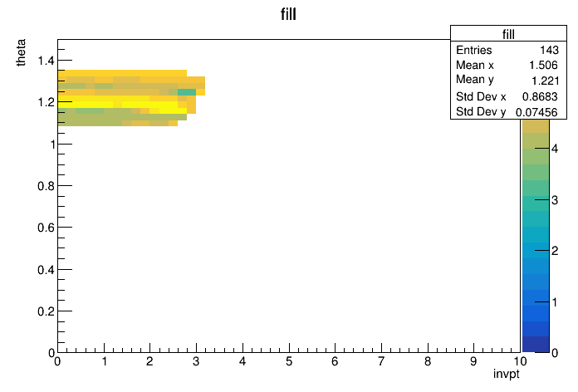Click the bright yellow histogram band
The width and height of the screenshot is (578, 392).
tap(122, 105)
